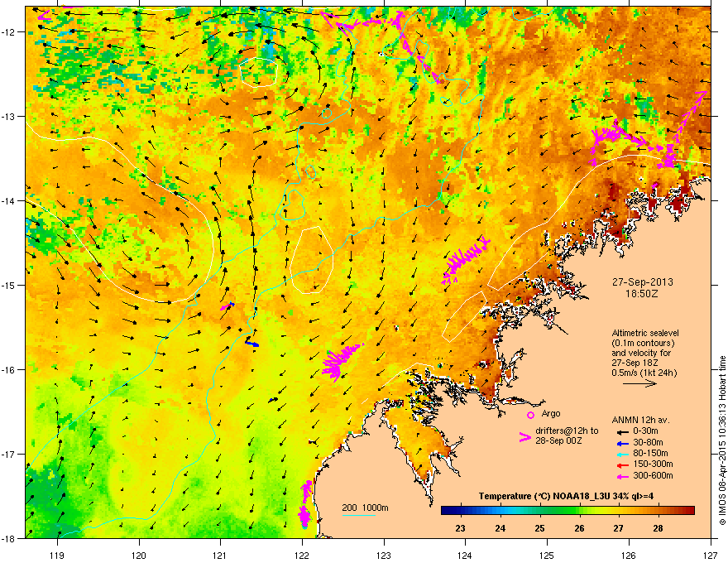
Task: Click the longitude axis label 126
Action: (629, 555)
